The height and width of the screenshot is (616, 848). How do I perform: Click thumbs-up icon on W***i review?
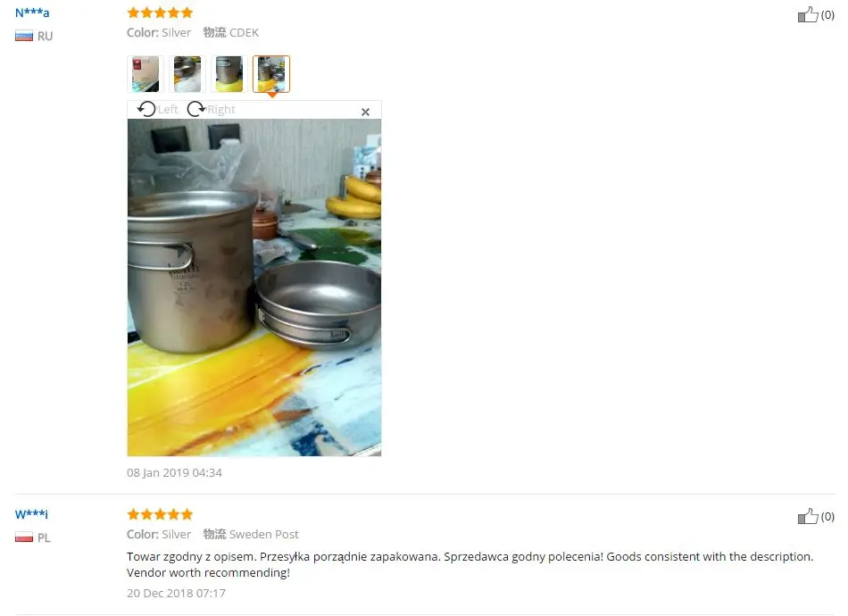[808, 517]
